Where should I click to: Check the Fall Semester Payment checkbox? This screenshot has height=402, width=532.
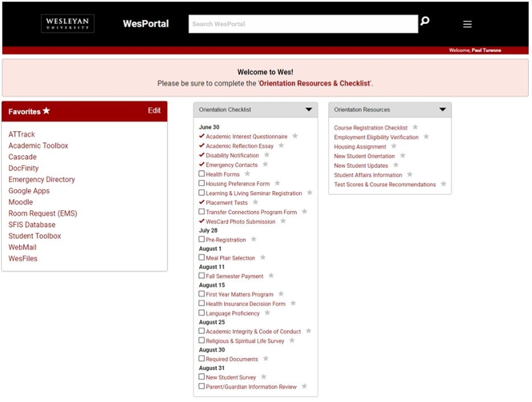201,276
